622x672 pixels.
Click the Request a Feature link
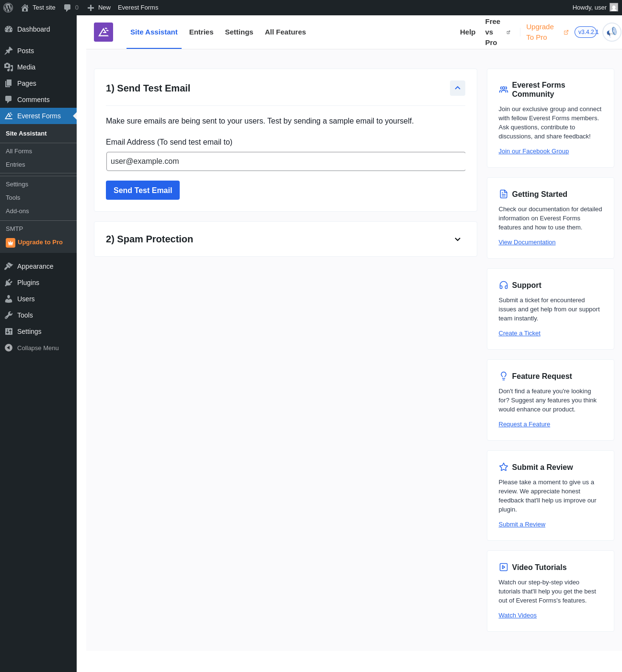(x=524, y=424)
